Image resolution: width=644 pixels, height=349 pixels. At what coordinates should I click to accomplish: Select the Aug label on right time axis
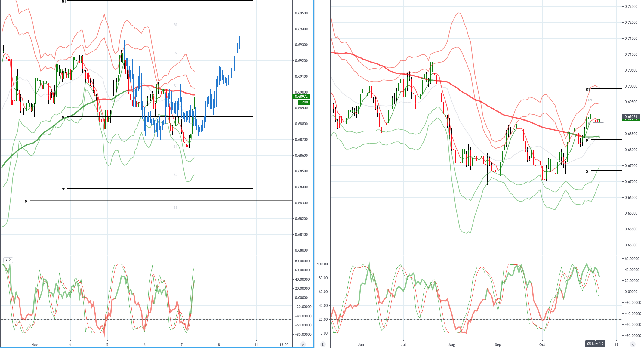coord(451,345)
